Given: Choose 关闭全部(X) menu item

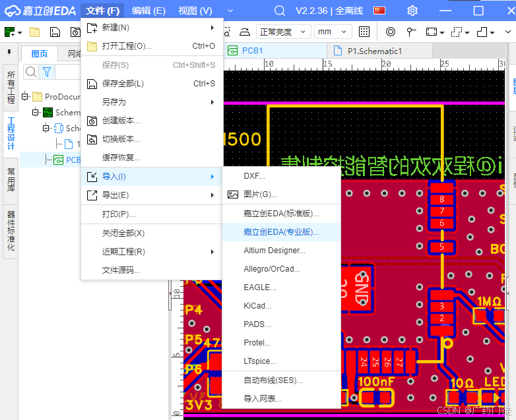Looking at the screenshot, I should pyautogui.click(x=152, y=233).
